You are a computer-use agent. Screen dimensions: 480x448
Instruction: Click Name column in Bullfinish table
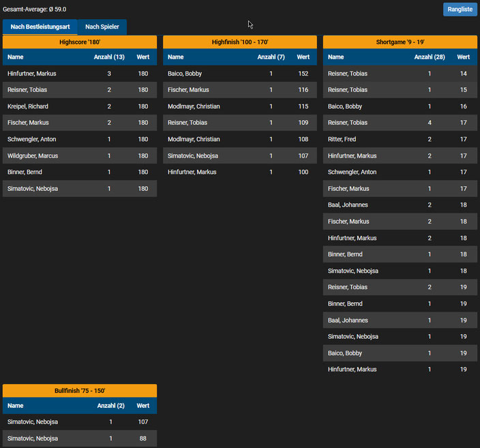tap(15, 406)
